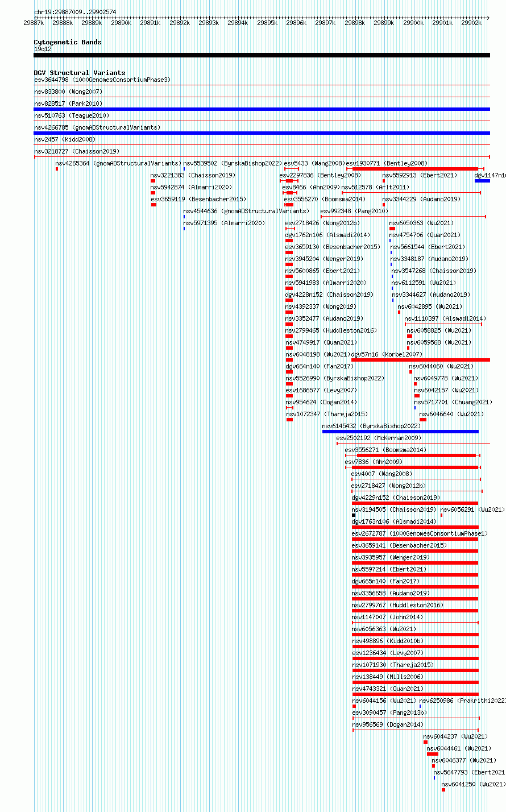Image resolution: width=506 pixels, height=812 pixels.
Task: Open nsv6044461 (Wu2021) variant
Action: [459, 748]
